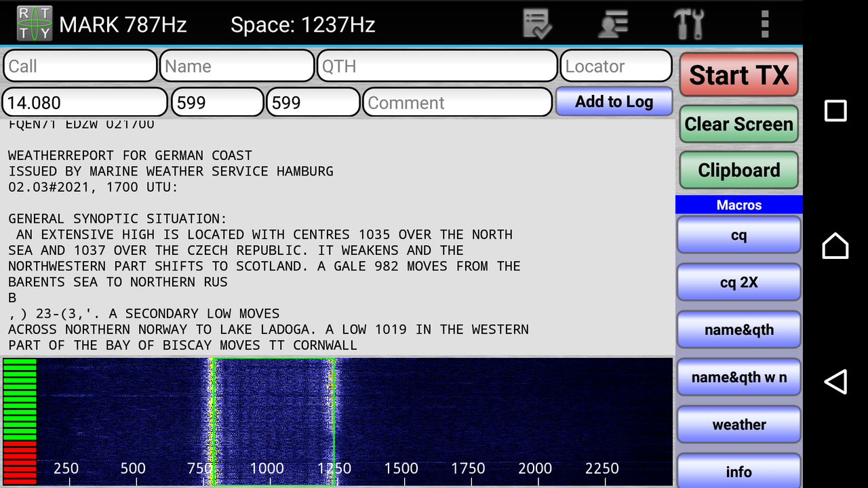Tap the waterfall at 1750 Hz
Screen dimensions: 868x488
tap(468, 468)
